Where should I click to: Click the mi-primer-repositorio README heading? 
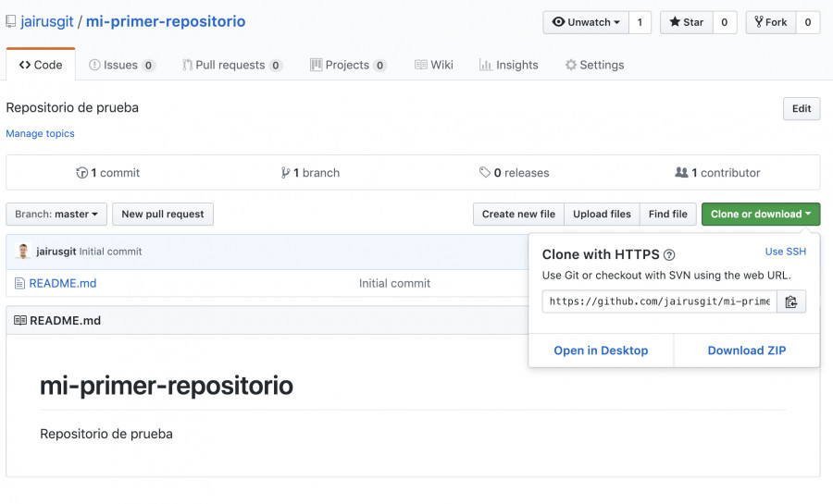click(x=167, y=387)
